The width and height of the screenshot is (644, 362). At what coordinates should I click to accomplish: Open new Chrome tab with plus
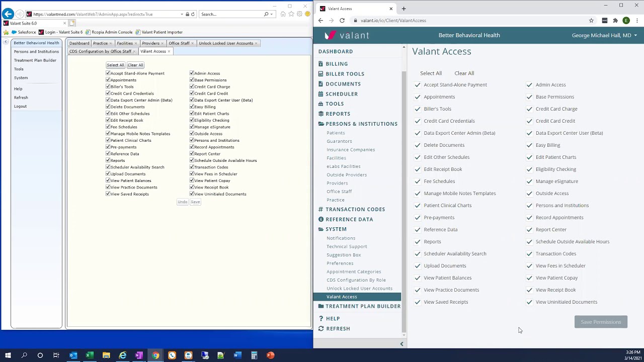pyautogui.click(x=404, y=9)
